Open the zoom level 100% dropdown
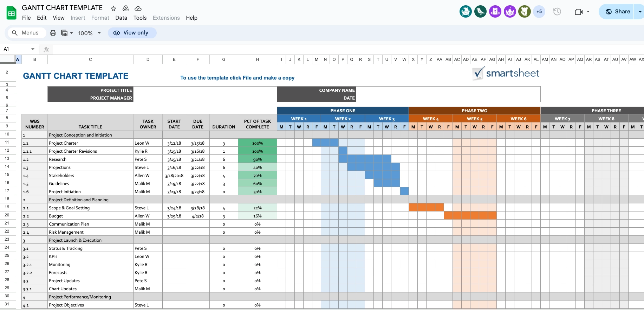 (x=89, y=33)
